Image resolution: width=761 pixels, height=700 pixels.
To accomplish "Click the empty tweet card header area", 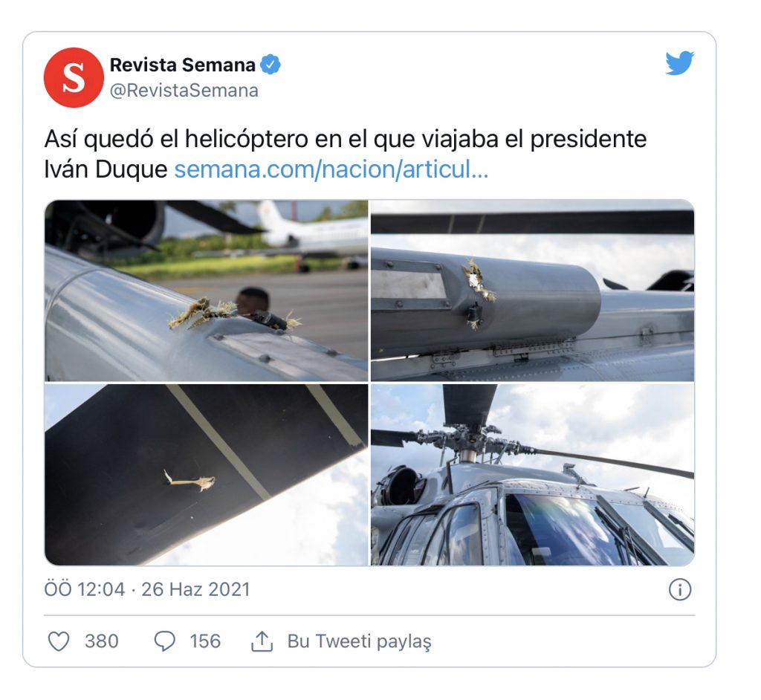I will click(466, 78).
